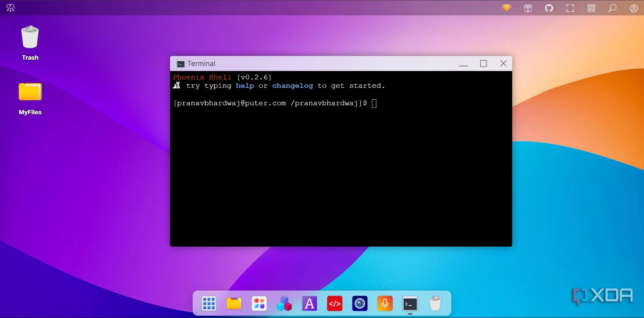This screenshot has width=644, height=318.
Task: Open the camera app in dock
Action: [360, 304]
